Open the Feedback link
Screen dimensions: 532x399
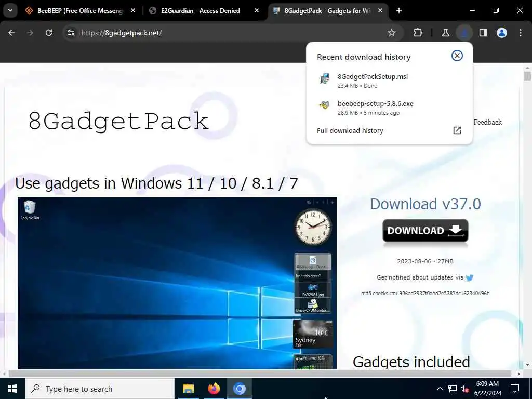coord(487,122)
